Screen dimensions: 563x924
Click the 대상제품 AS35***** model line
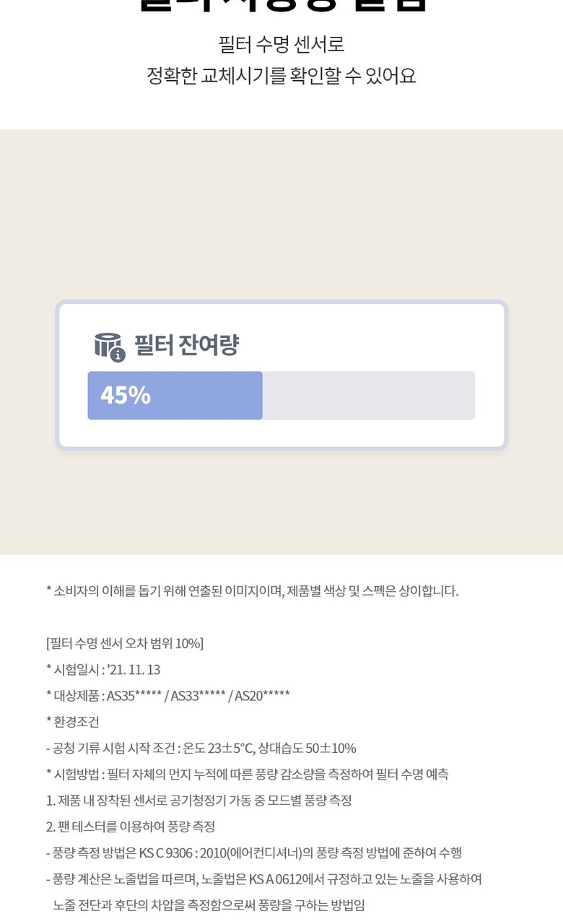(168, 696)
